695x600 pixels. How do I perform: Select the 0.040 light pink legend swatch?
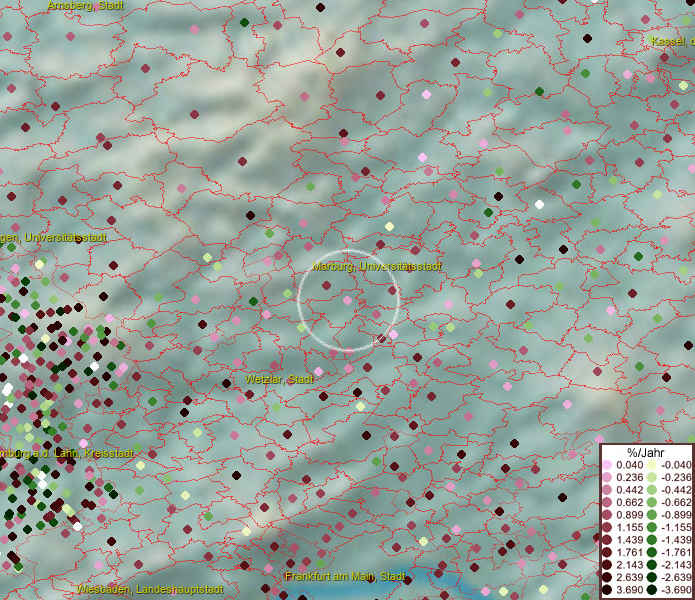pyautogui.click(x=607, y=465)
